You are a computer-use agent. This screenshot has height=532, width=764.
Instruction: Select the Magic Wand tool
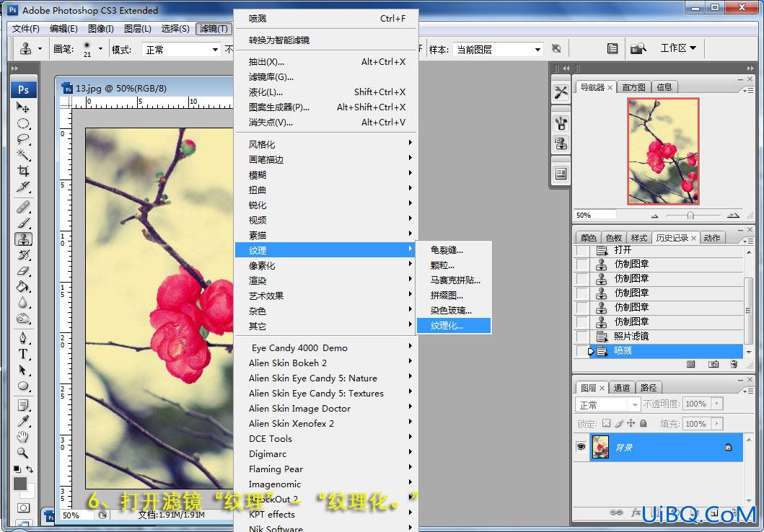point(23,155)
